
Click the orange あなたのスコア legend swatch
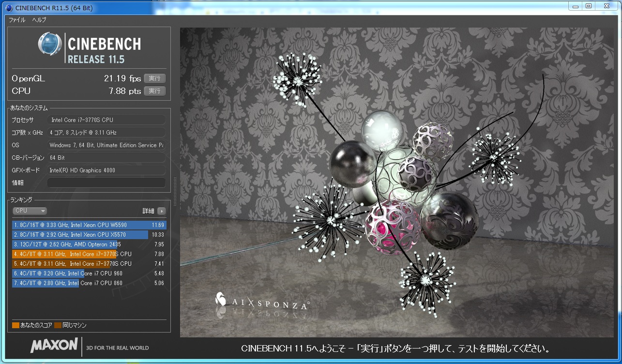coord(15,325)
